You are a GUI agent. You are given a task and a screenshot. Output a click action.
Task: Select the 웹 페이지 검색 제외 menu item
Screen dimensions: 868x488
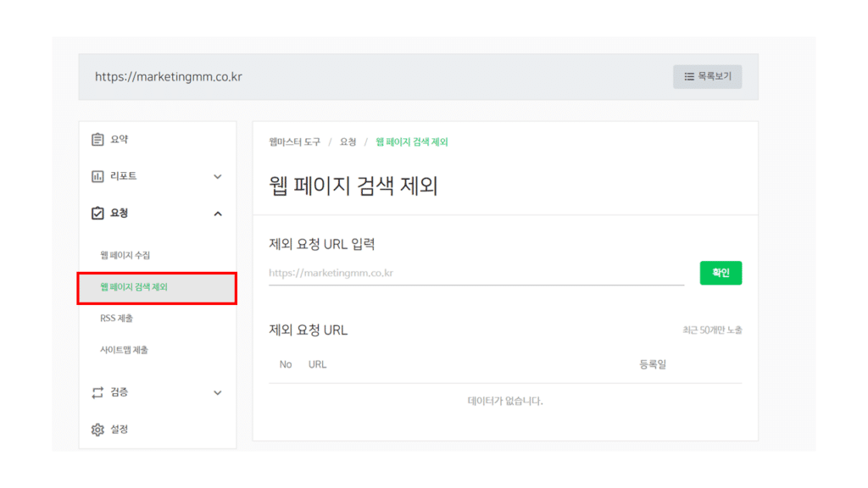157,288
